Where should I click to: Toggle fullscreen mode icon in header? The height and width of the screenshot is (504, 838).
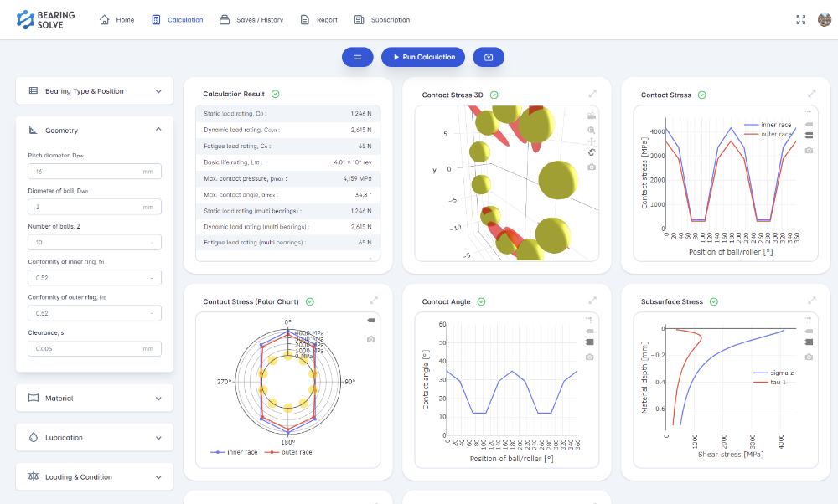[x=800, y=20]
